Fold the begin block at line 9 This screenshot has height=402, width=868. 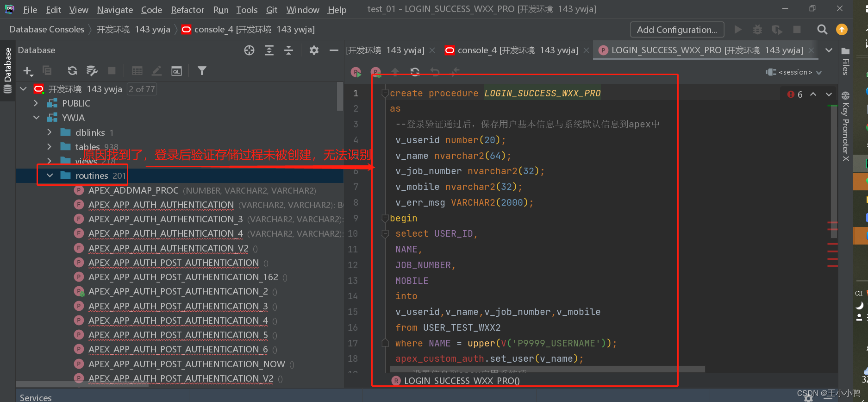385,218
